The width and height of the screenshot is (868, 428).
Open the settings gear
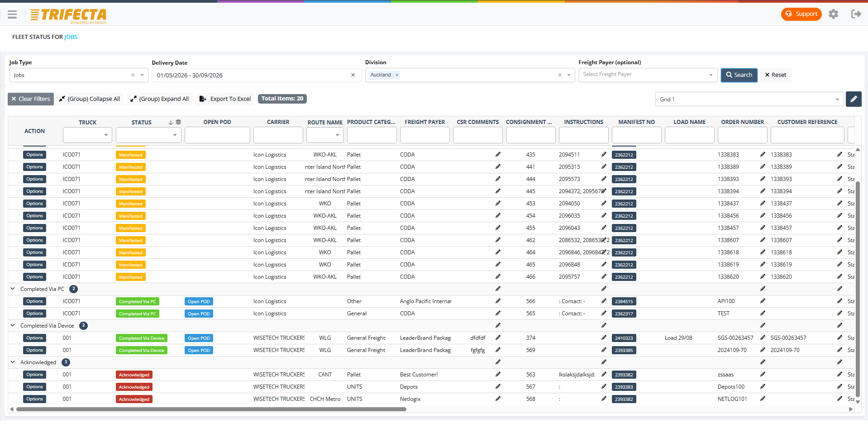pyautogui.click(x=833, y=14)
